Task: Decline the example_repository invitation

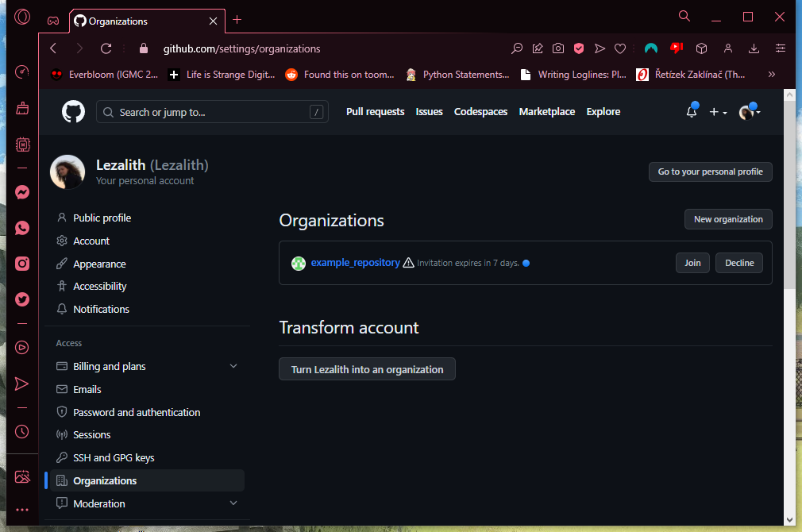Action: tap(739, 263)
